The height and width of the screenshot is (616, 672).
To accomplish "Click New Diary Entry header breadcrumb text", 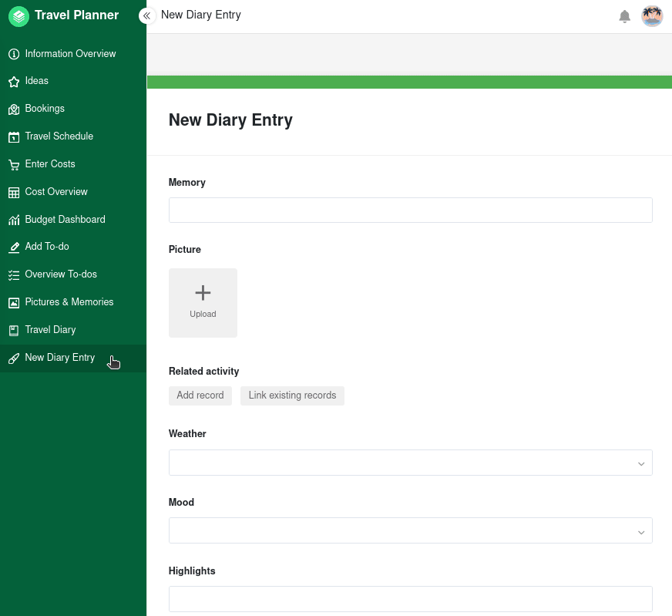I will 200,15.
